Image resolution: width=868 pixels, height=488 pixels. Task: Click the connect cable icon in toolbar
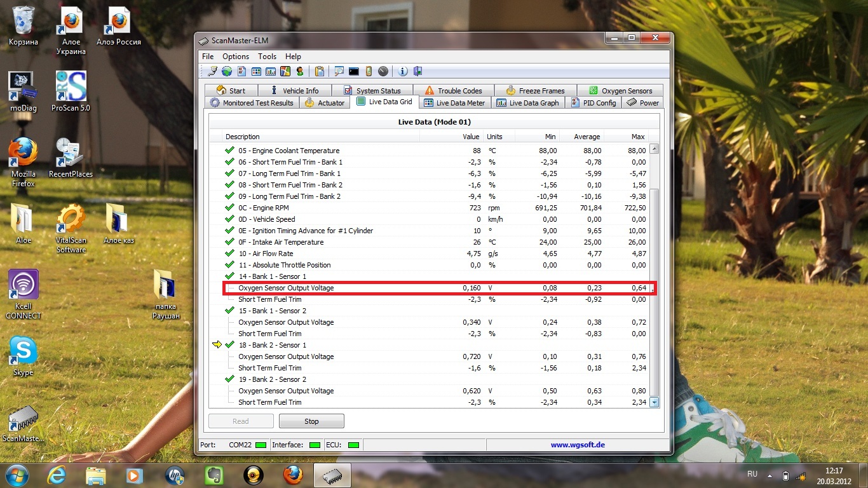pos(212,71)
